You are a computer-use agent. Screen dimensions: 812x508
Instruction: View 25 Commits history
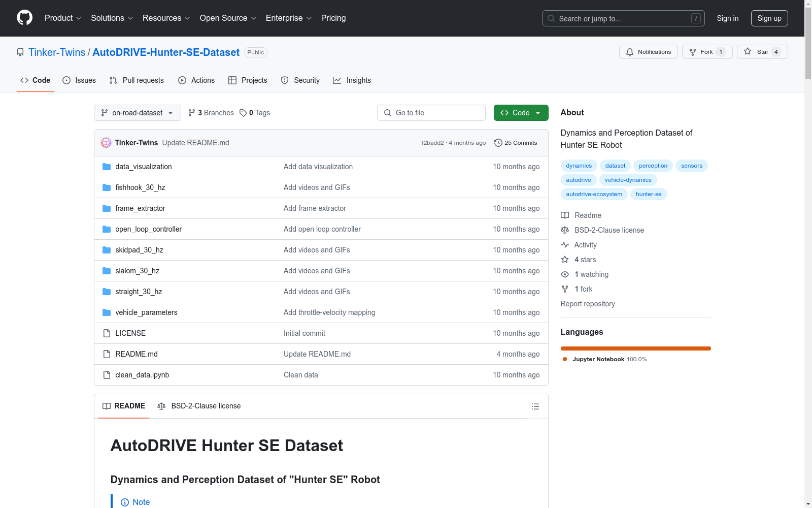pos(516,143)
